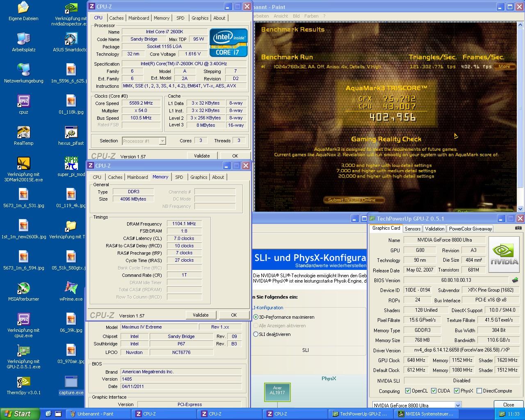Open the Farben menu in Paint
Image resolution: width=525 pixels, height=420 pixels.
click(x=311, y=16)
